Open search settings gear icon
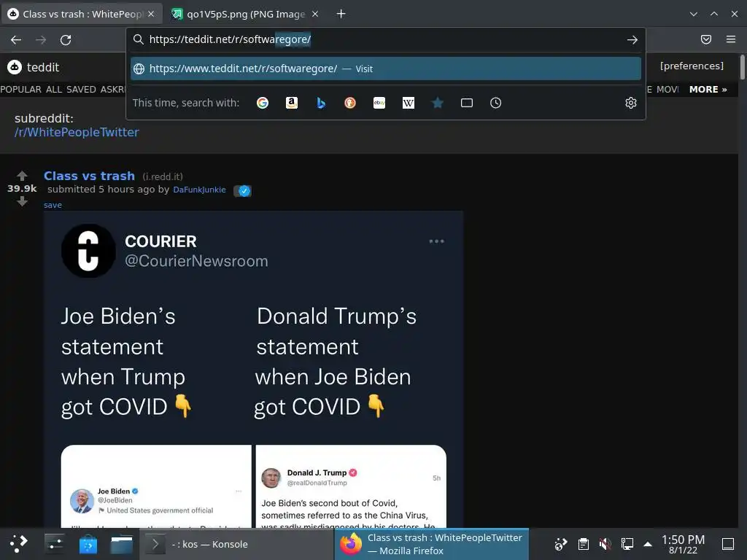Viewport: 747px width, 560px height. click(631, 103)
